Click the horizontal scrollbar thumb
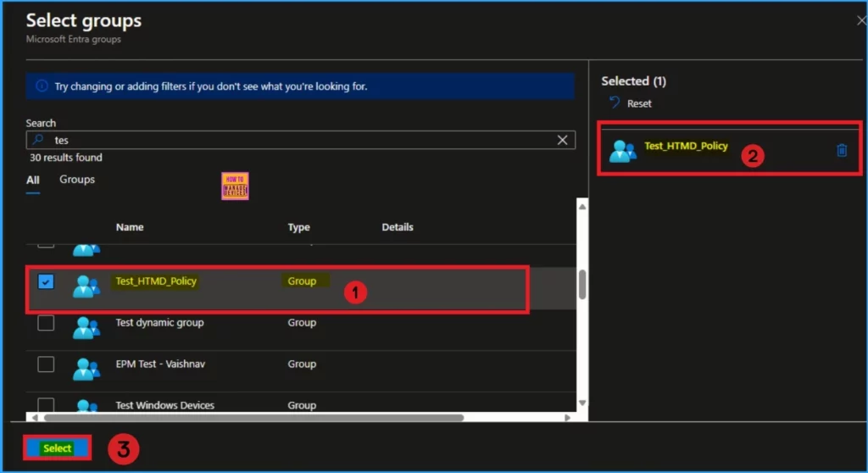Screen dimensions: 868x473 [254, 418]
